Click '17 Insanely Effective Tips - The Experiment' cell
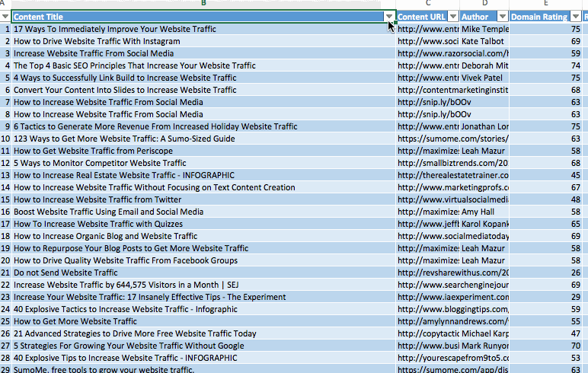 203,298
